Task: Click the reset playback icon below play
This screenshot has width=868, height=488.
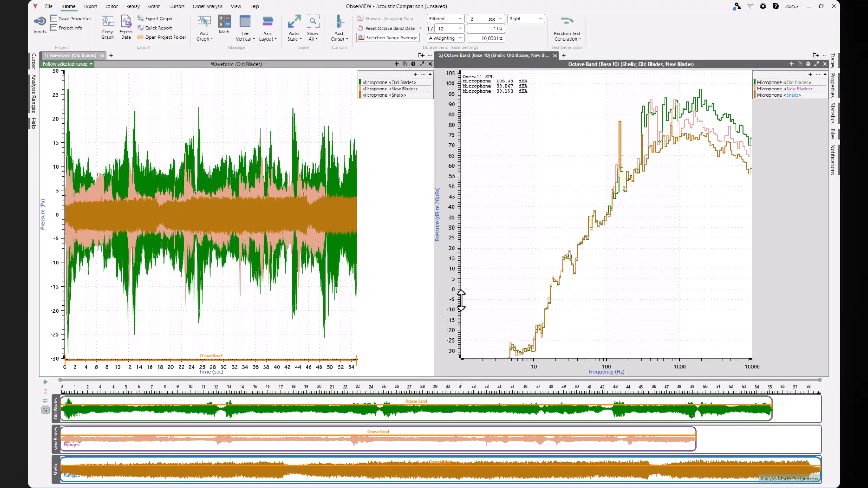Action: 46,391
